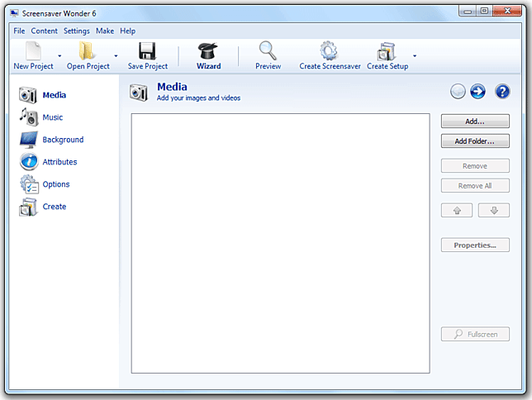Move item down with down arrow button
The image size is (532, 400).
pyautogui.click(x=494, y=210)
